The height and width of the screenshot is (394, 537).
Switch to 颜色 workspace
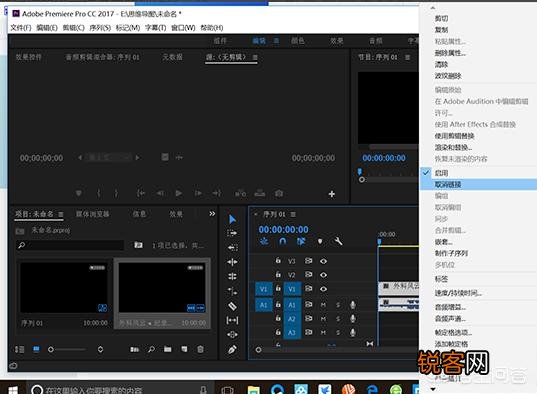click(x=298, y=41)
